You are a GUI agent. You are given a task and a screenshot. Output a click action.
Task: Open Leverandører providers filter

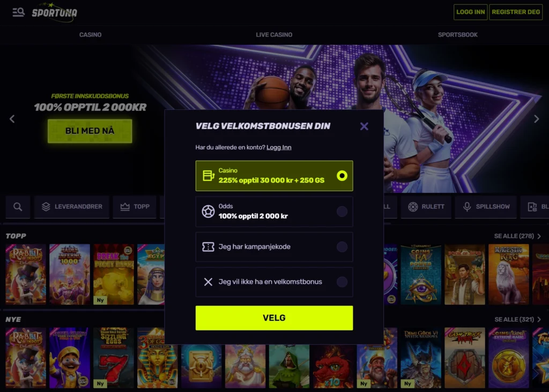click(72, 207)
